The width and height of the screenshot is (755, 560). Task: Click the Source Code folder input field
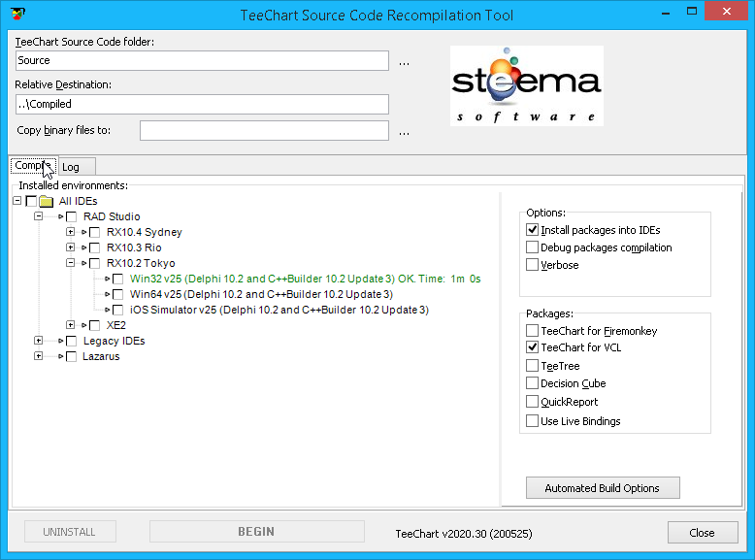[202, 61]
